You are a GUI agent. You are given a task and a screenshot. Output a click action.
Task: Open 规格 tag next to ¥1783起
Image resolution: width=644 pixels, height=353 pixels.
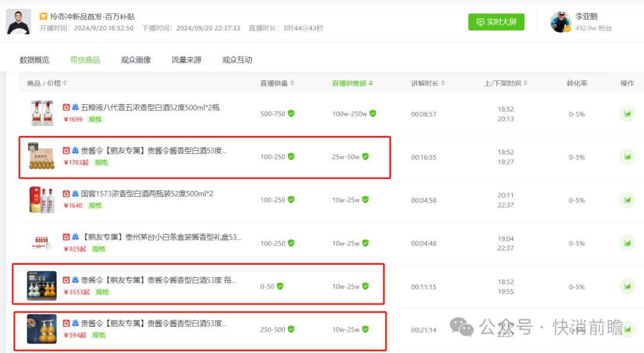pyautogui.click(x=101, y=162)
